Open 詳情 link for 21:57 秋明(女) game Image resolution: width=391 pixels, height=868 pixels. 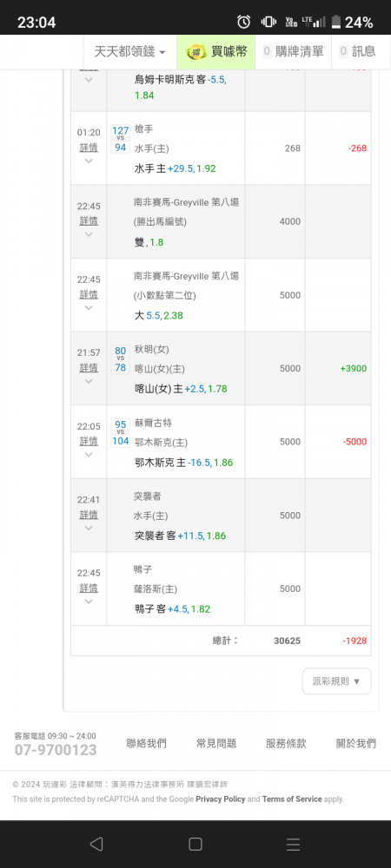[x=89, y=367]
